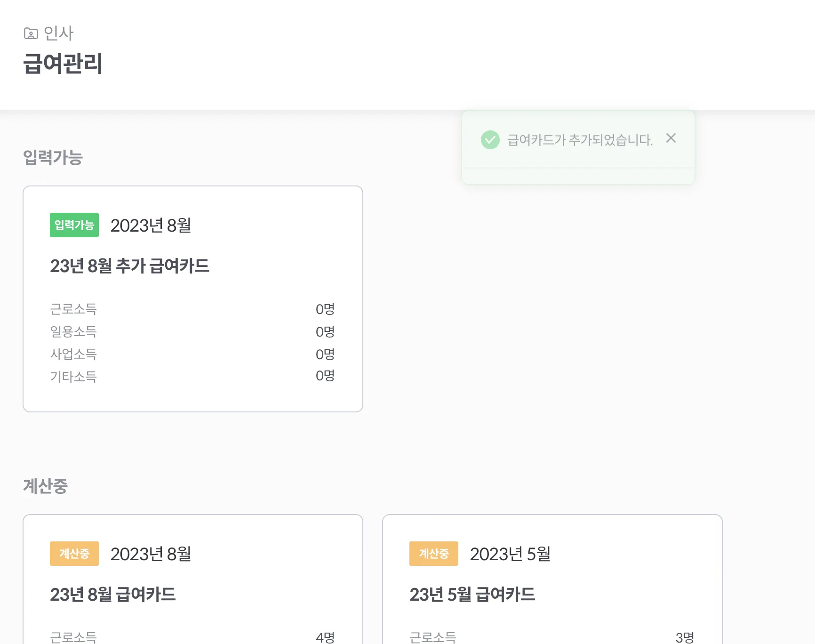Viewport: 815px width, 644px height.
Task: Click 2023년 5월 date on 계산중 card
Action: [x=510, y=554]
